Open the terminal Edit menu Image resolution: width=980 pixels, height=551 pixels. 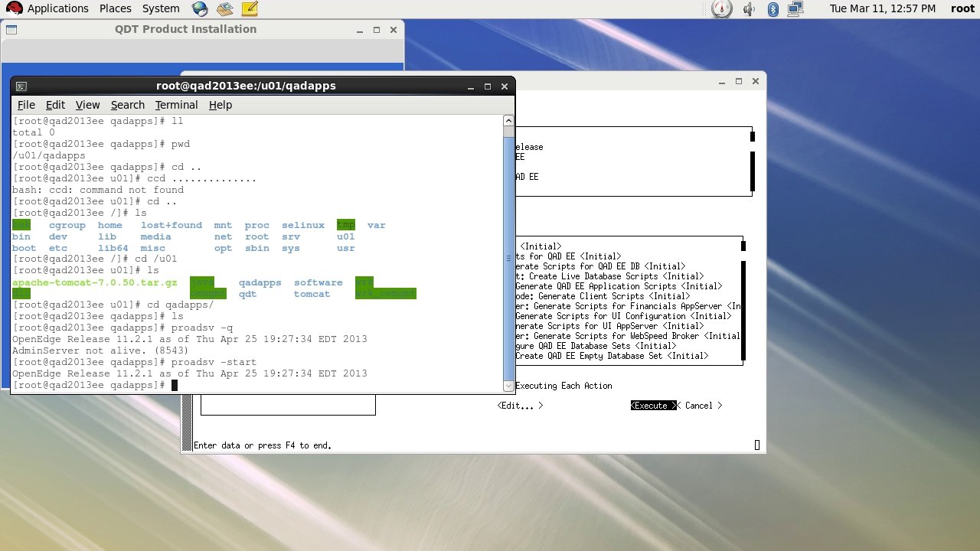55,105
